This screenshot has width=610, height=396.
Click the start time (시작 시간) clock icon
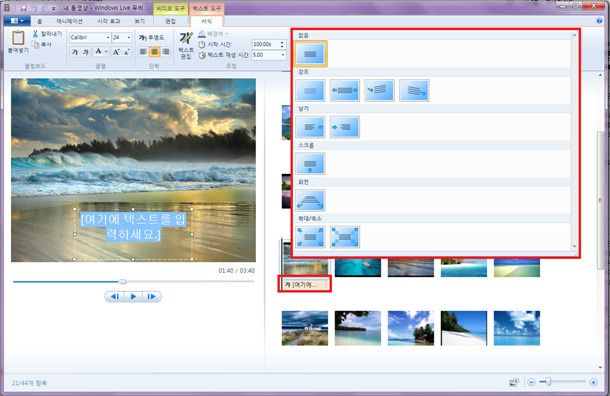click(x=202, y=45)
